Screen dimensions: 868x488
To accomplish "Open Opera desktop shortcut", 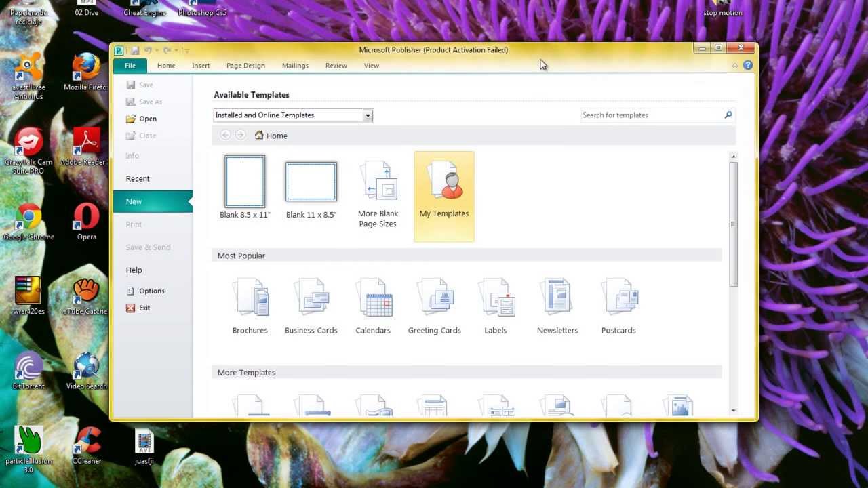I will pyautogui.click(x=87, y=223).
